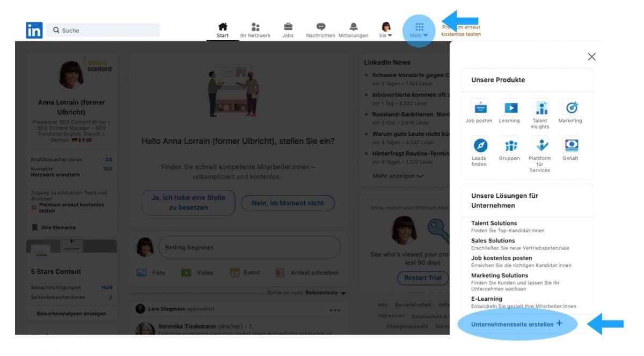The image size is (644, 356).
Task: Open Mitteilungen notifications bell
Action: (x=353, y=31)
